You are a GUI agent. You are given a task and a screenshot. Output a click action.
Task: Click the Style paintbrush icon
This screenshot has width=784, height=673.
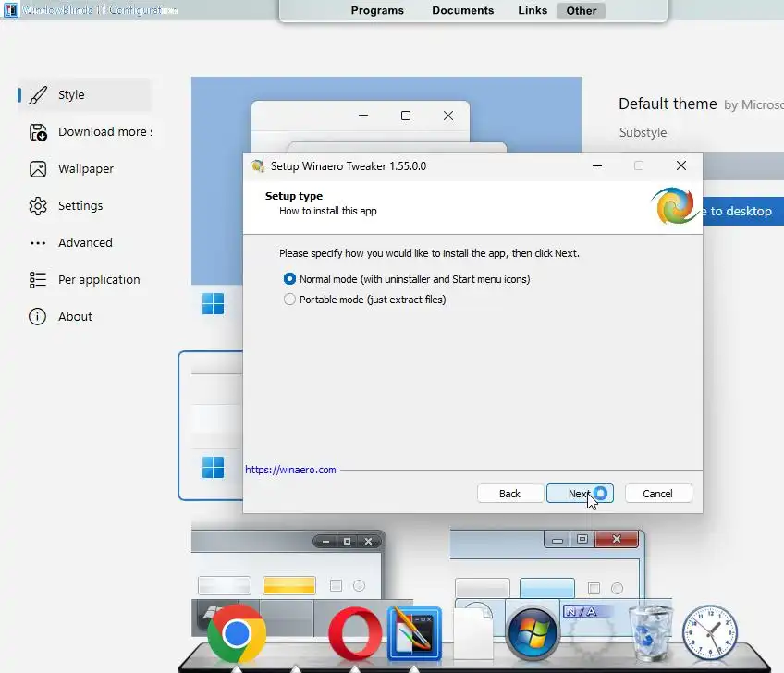(38, 95)
